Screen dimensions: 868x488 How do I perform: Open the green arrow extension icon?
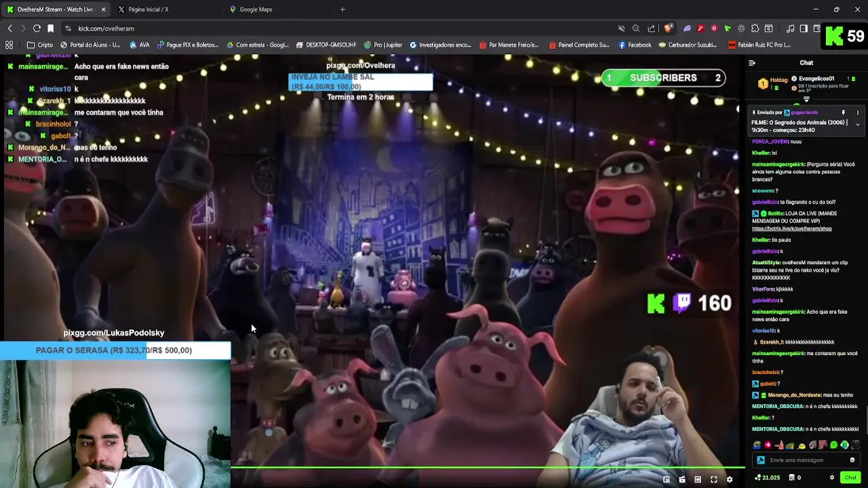tap(728, 28)
